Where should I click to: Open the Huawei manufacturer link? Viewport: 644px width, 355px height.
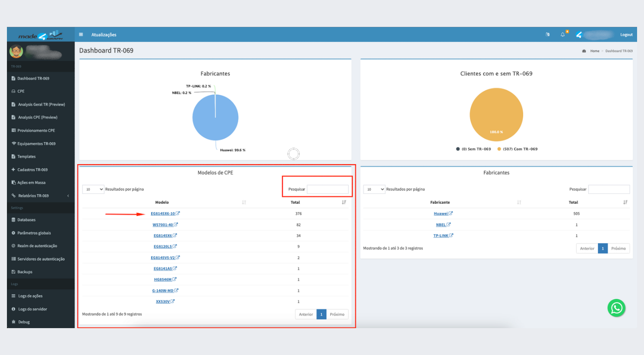440,214
